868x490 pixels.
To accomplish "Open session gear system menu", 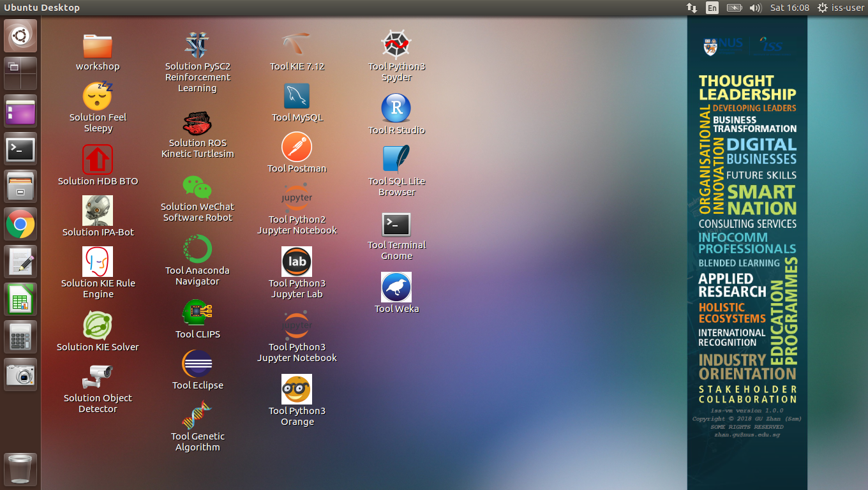I will coord(822,8).
